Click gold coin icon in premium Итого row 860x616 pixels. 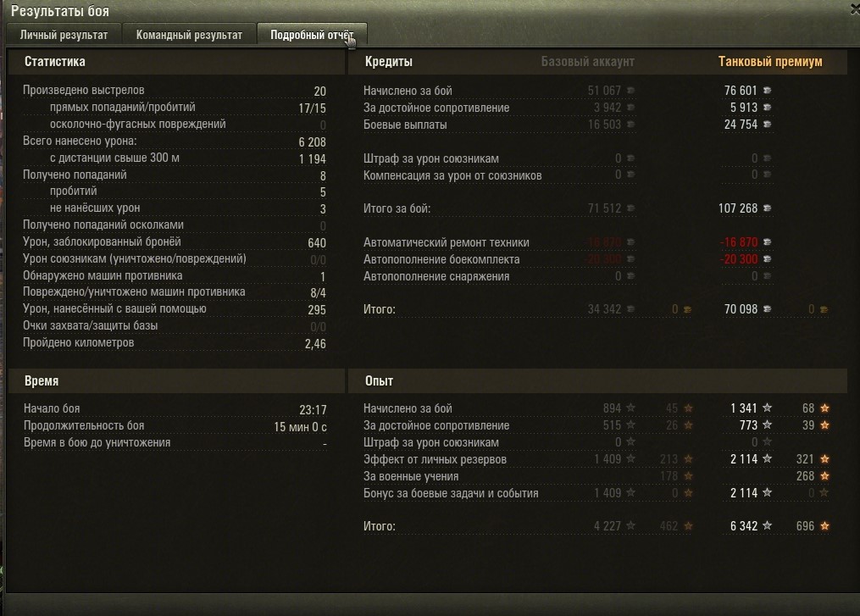(824, 310)
